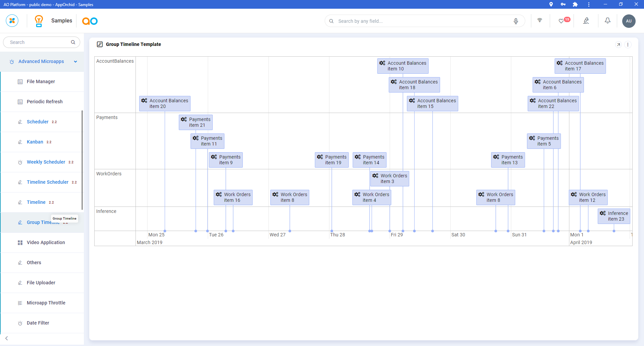This screenshot has width=644, height=346.
Task: Collapse the Advanced Microapps section
Action: coord(75,62)
